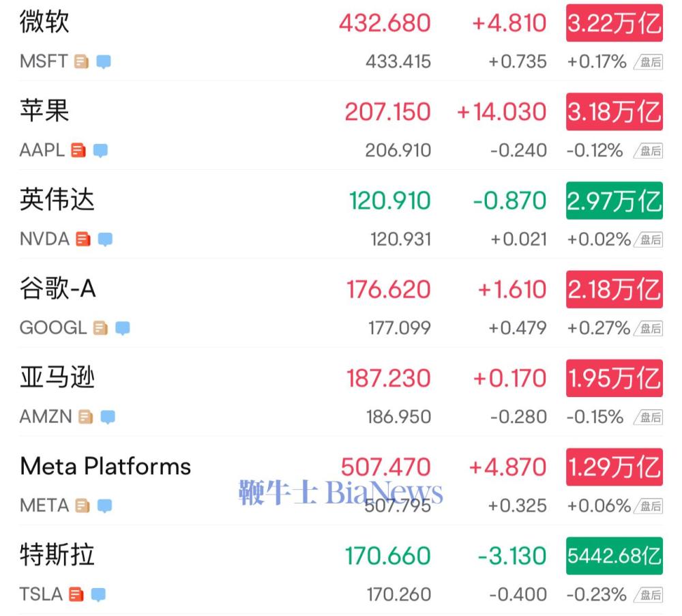The image size is (682, 616).
Task: Open the MSFT news document icon
Action: 81,62
